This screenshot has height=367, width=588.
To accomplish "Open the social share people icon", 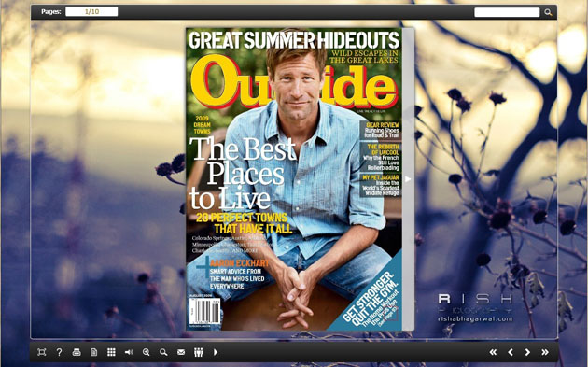I will (x=199, y=352).
